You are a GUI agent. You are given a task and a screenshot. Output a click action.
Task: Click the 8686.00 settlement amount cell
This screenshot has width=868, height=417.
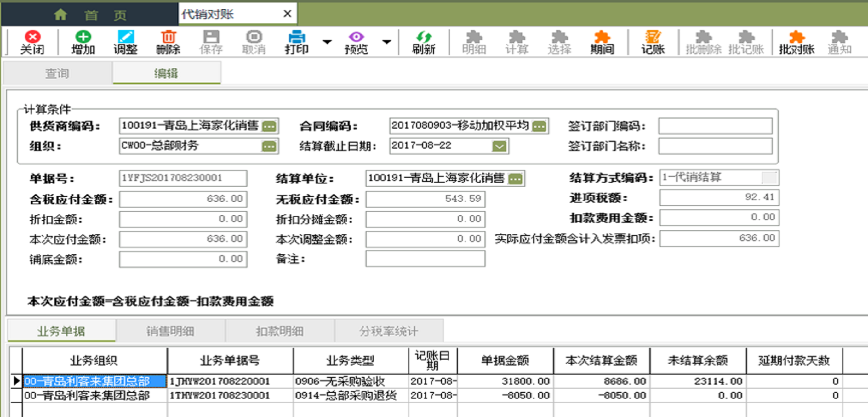[602, 381]
